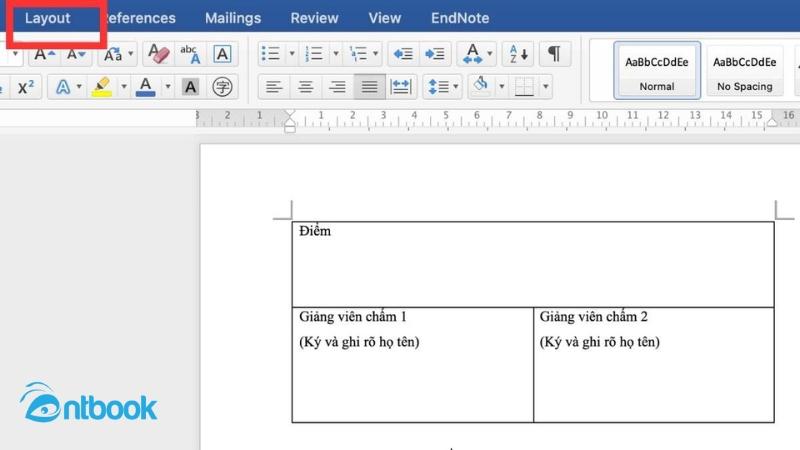Switch to the References tab
This screenshot has height=450, width=800.
[140, 18]
